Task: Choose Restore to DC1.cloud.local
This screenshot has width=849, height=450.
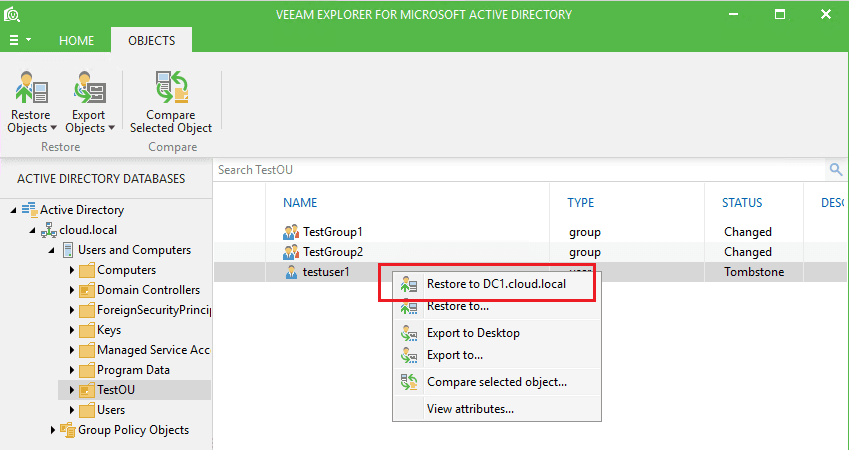Action: 496,284
